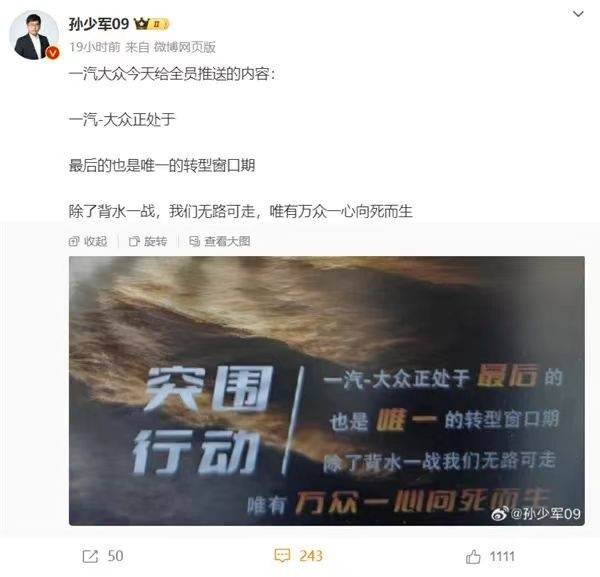This screenshot has height=577, width=600.
Task: Click the 突围行动 poster image
Action: coord(326,391)
